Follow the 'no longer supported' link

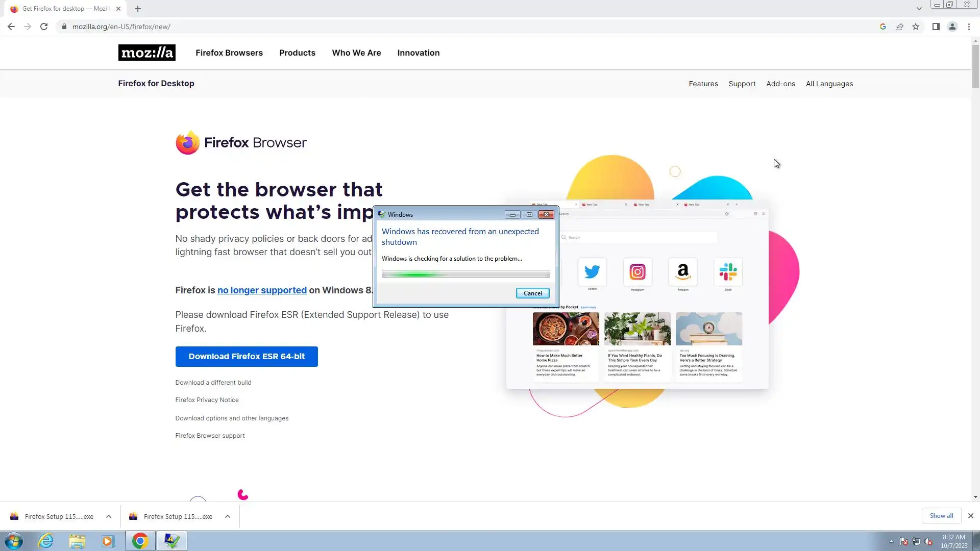262,290
